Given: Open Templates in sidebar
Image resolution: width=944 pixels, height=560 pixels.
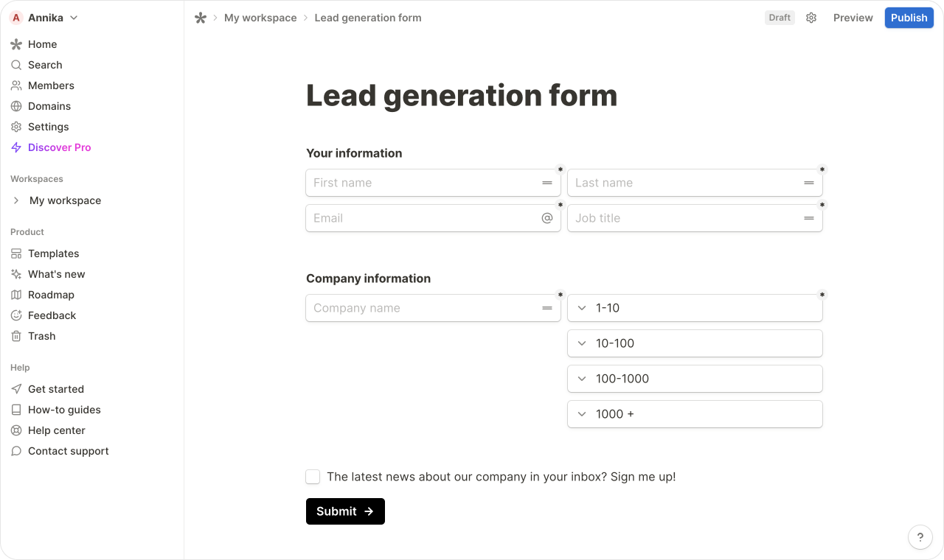Looking at the screenshot, I should [53, 253].
